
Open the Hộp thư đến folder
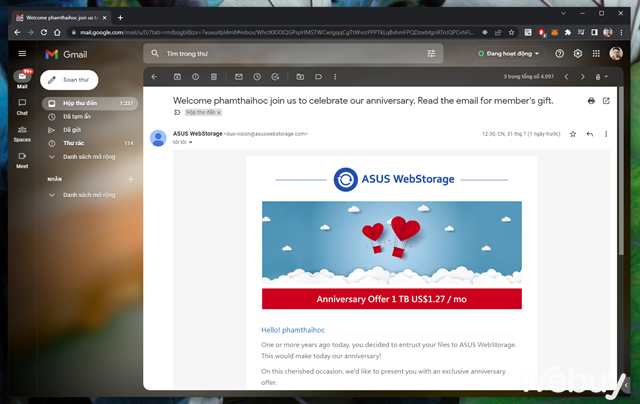[80, 103]
